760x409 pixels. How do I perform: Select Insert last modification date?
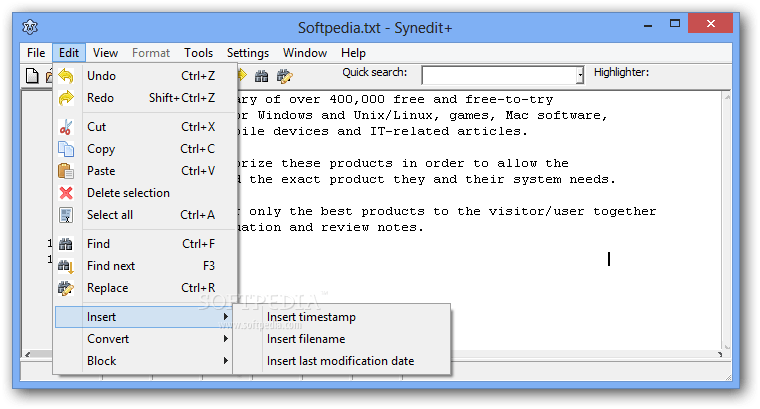point(340,361)
